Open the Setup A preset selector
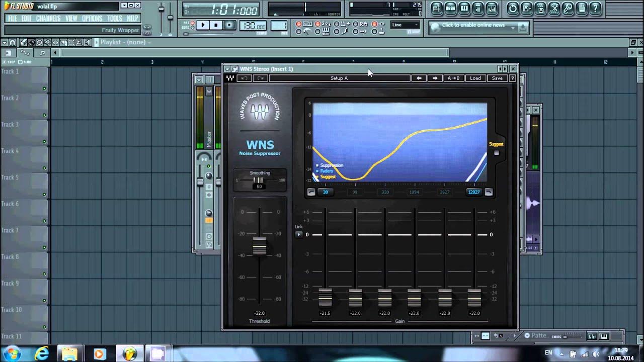The width and height of the screenshot is (644, 362). 339,78
